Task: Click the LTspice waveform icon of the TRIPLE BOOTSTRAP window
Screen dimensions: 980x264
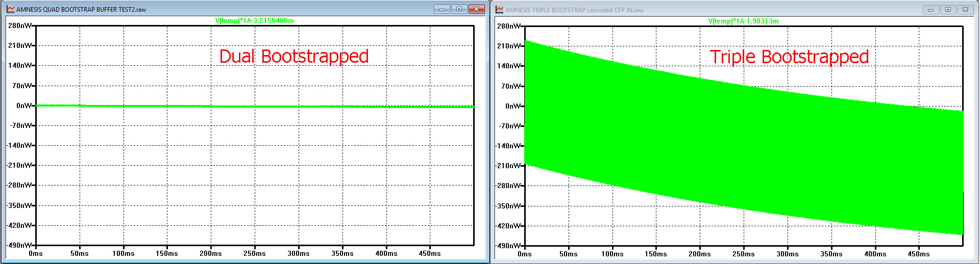Action: tap(499, 9)
